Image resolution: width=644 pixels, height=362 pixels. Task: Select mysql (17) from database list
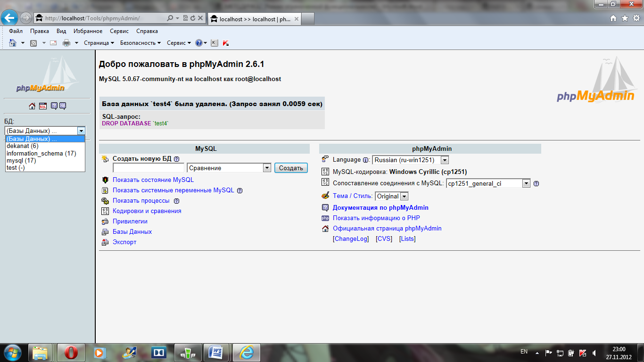pyautogui.click(x=45, y=160)
